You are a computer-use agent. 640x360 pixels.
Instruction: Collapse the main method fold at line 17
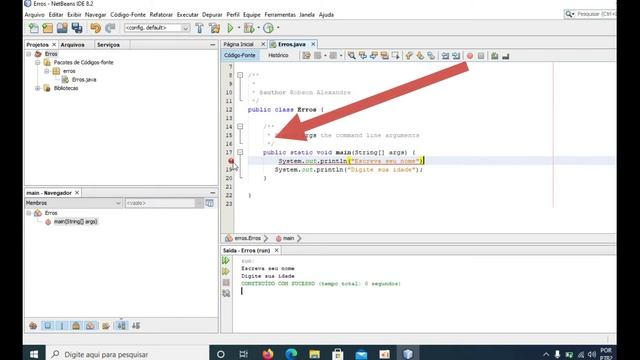[240, 152]
